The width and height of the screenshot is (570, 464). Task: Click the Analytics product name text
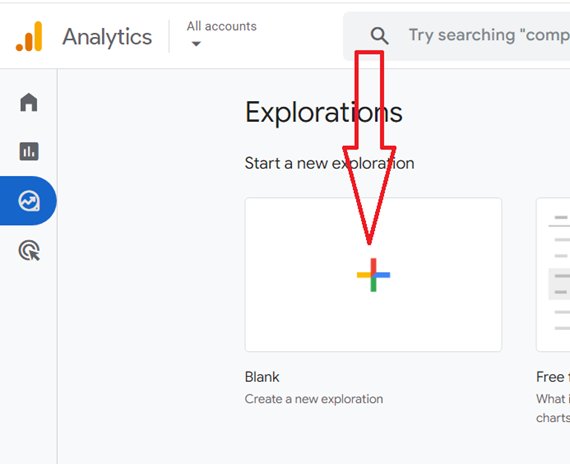pos(107,37)
